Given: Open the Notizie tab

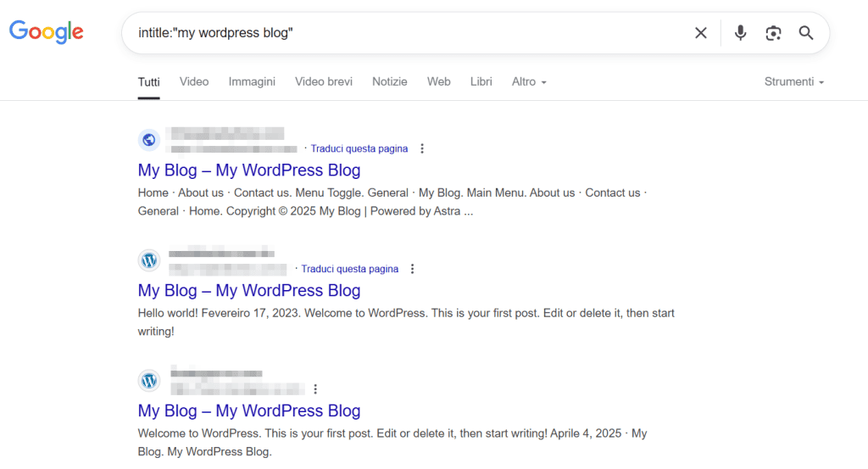Looking at the screenshot, I should tap(390, 82).
